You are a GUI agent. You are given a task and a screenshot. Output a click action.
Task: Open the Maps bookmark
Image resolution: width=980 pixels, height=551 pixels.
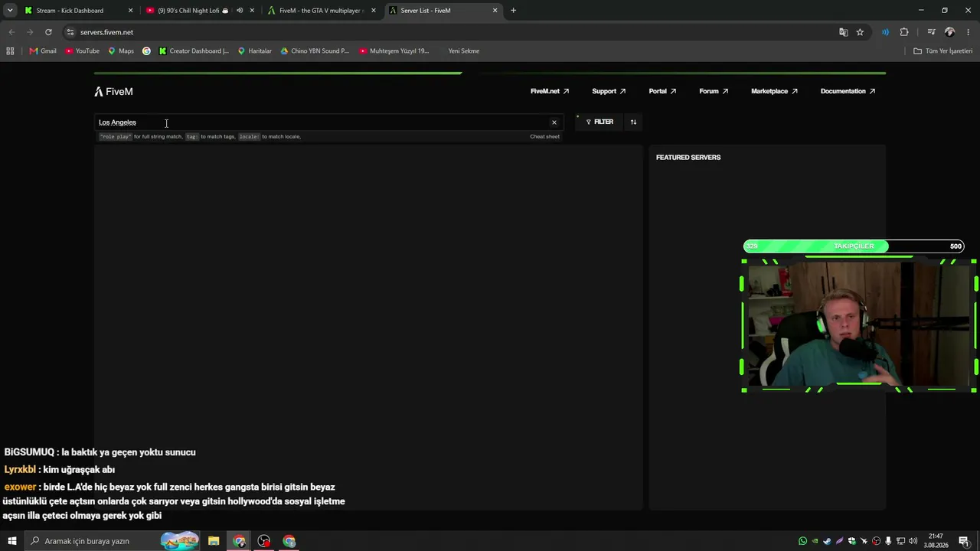(x=121, y=51)
